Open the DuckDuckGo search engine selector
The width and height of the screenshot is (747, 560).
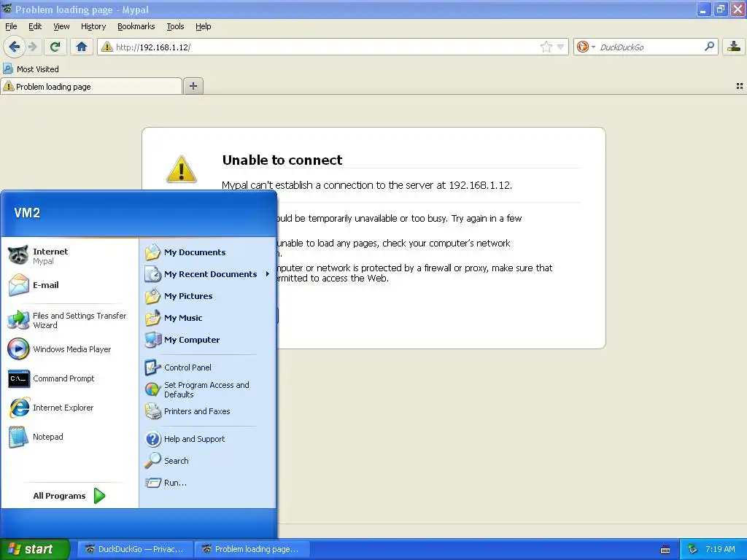(x=586, y=47)
